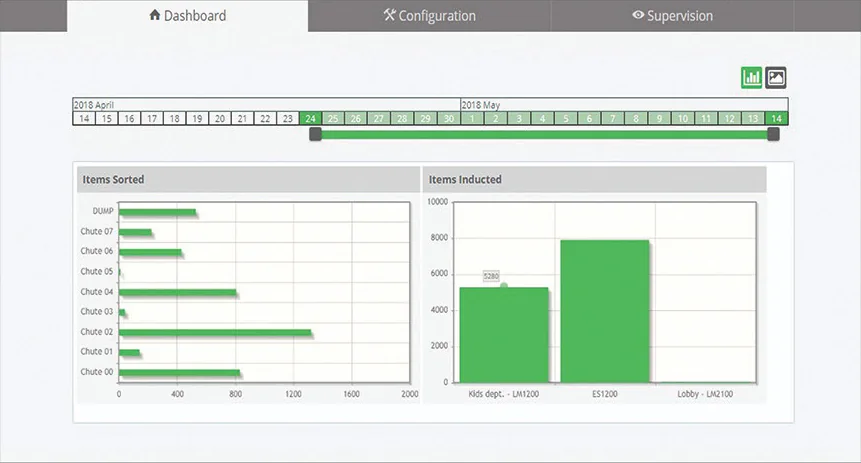
Task: Click the left date range slider handle
Action: (315, 134)
